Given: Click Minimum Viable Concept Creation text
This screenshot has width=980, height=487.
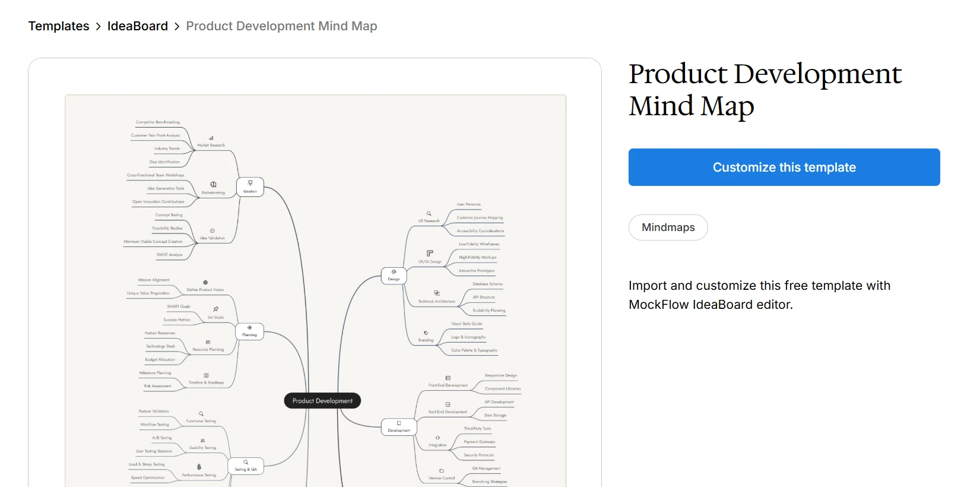Looking at the screenshot, I should 153,242.
